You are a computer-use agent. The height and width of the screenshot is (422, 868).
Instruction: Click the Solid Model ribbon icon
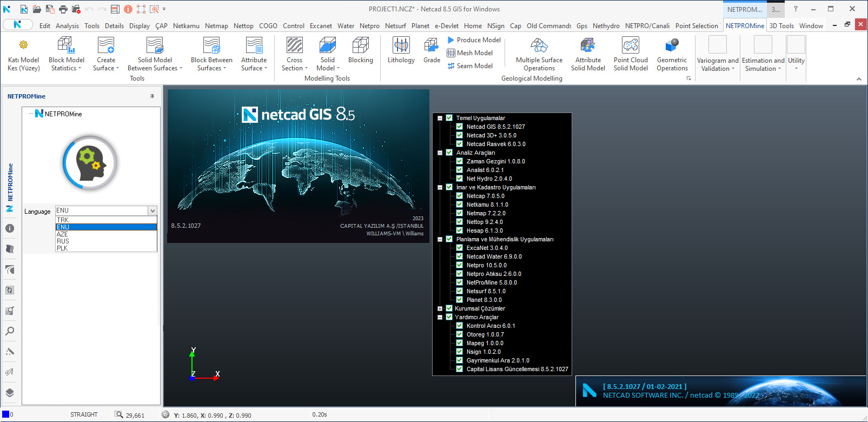pyautogui.click(x=328, y=45)
